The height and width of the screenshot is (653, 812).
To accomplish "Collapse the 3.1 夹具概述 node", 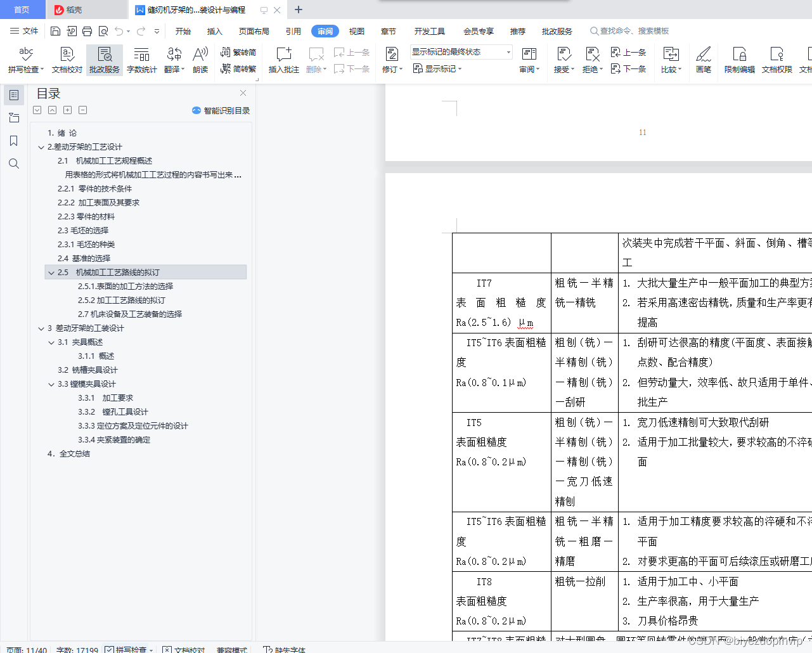I will [x=51, y=342].
